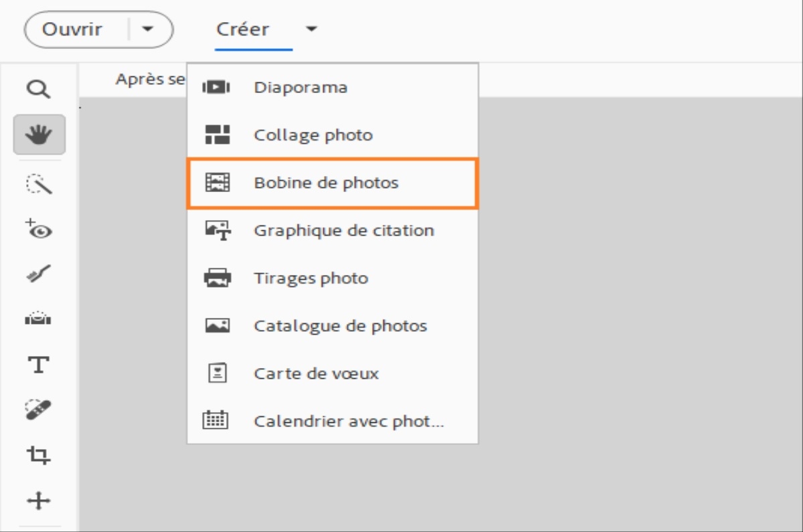Select Bobine de photos menu item

click(x=326, y=183)
